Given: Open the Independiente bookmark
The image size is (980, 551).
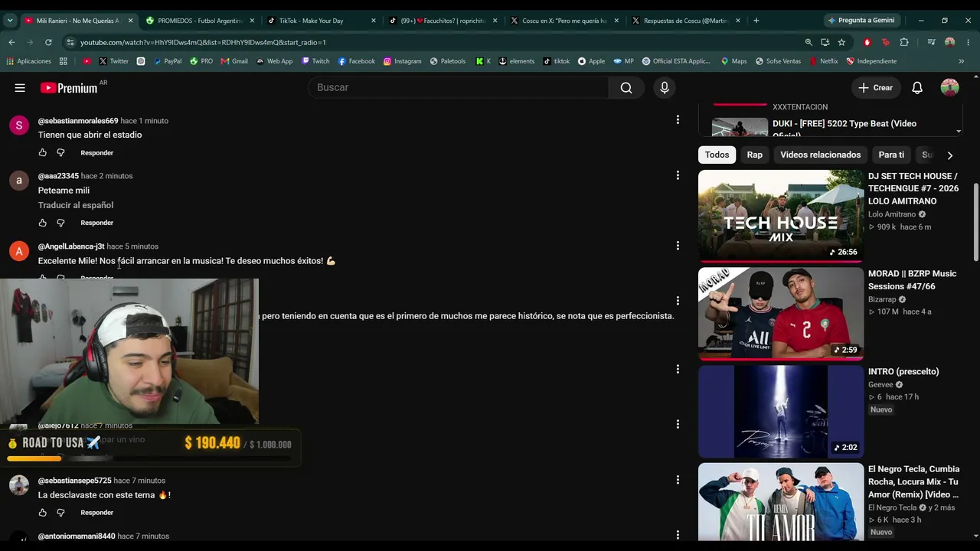Looking at the screenshot, I should tap(871, 61).
